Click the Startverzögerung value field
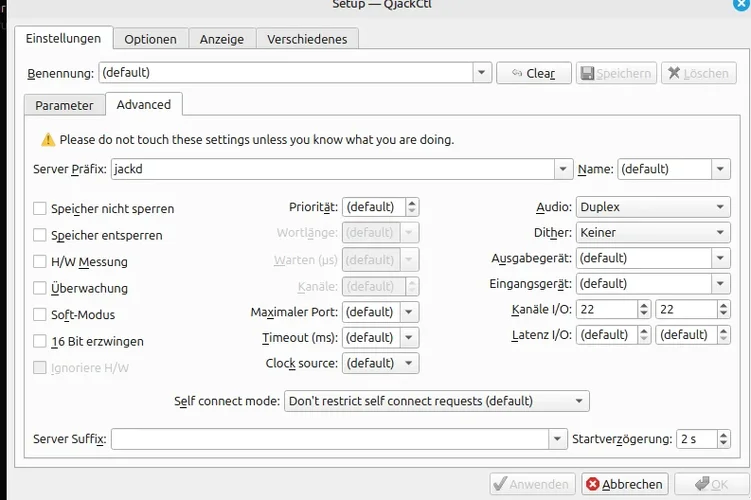 tap(697, 439)
